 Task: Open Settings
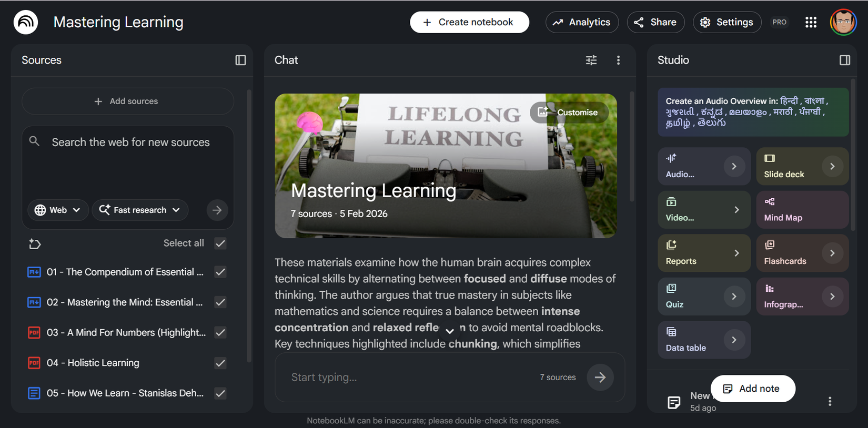(727, 22)
